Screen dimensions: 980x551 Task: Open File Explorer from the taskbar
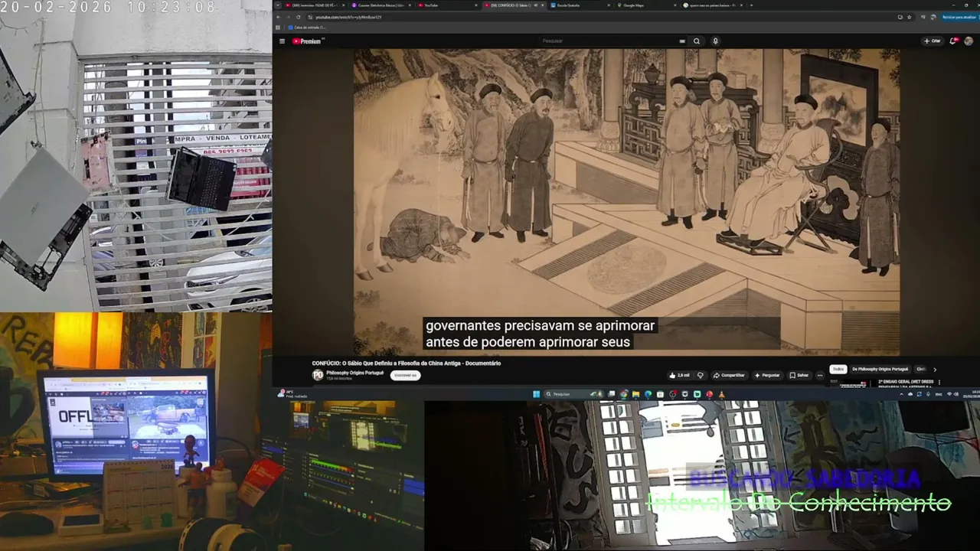coord(635,394)
